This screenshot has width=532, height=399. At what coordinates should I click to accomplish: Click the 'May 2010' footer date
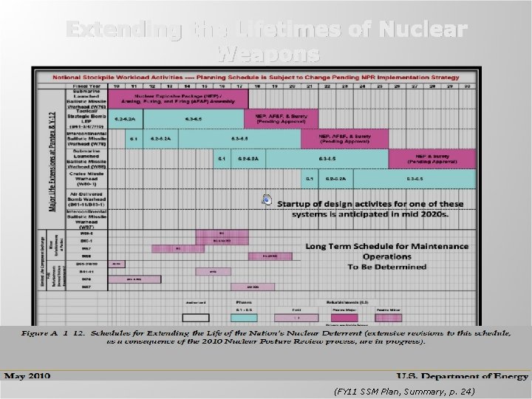pos(27,376)
